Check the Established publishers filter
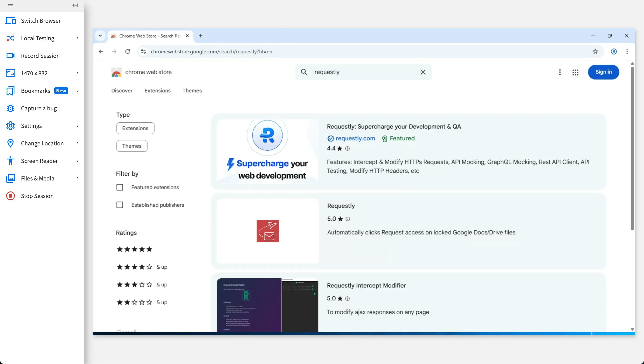Image resolution: width=644 pixels, height=364 pixels. (120, 205)
